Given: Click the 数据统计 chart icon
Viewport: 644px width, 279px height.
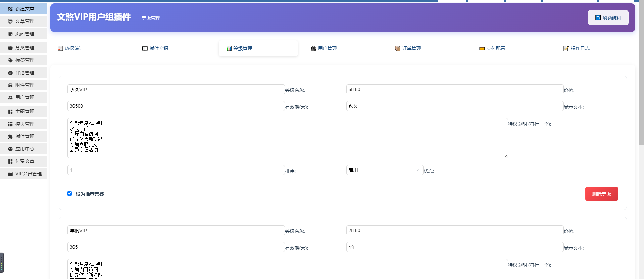Looking at the screenshot, I should click(x=60, y=48).
